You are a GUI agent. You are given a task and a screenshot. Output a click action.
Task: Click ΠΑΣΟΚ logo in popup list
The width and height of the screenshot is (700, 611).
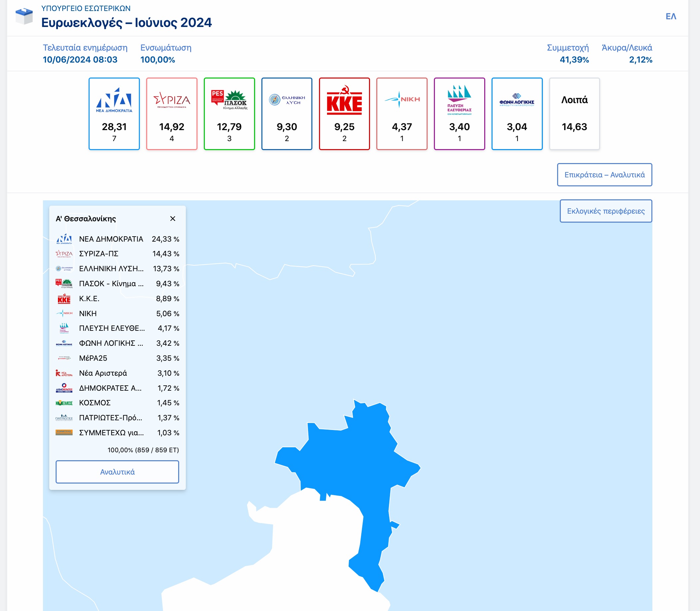tap(64, 283)
